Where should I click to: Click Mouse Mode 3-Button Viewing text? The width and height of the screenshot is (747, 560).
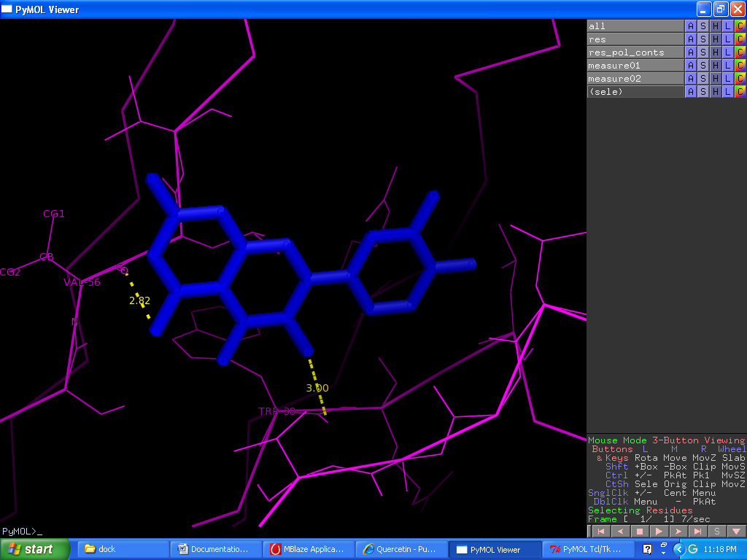pos(665,440)
